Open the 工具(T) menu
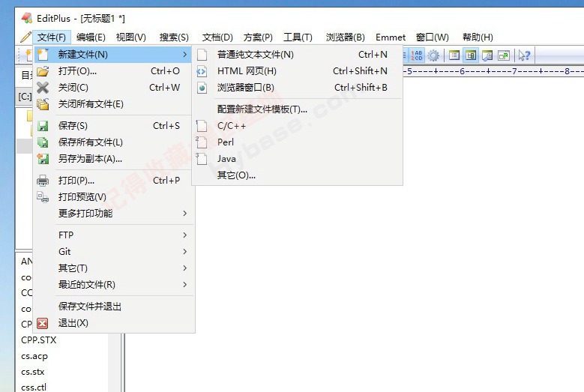 click(x=298, y=37)
